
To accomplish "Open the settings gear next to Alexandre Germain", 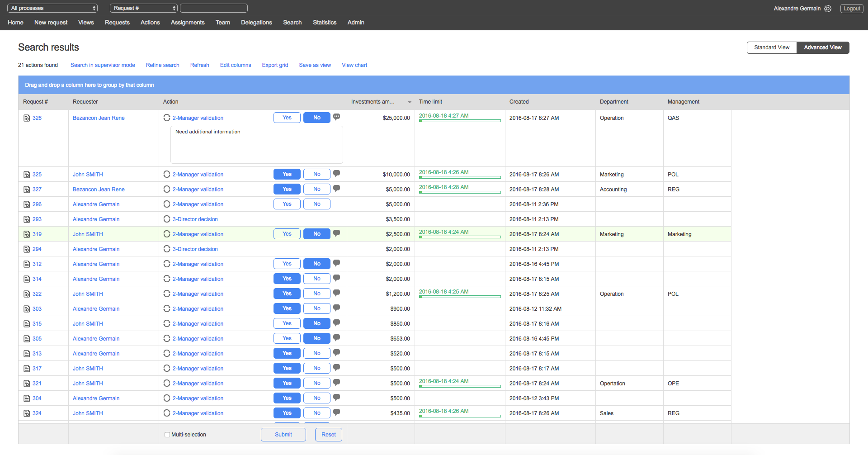I will [828, 8].
